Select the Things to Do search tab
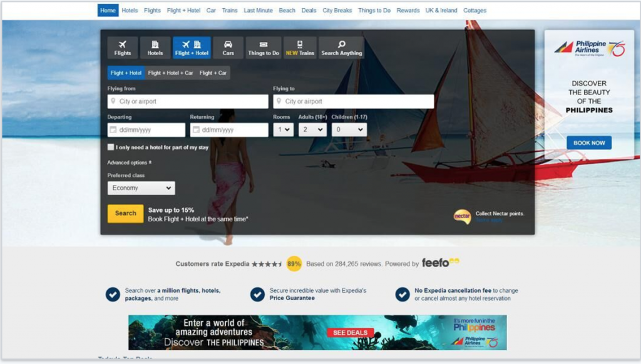This screenshot has height=364, width=641. pos(264,48)
